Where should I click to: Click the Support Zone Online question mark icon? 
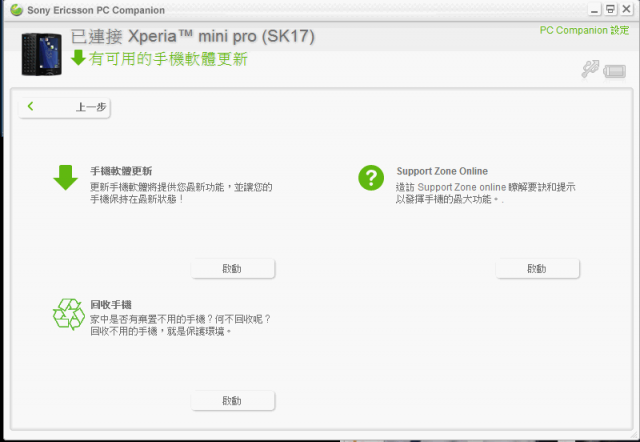click(371, 178)
